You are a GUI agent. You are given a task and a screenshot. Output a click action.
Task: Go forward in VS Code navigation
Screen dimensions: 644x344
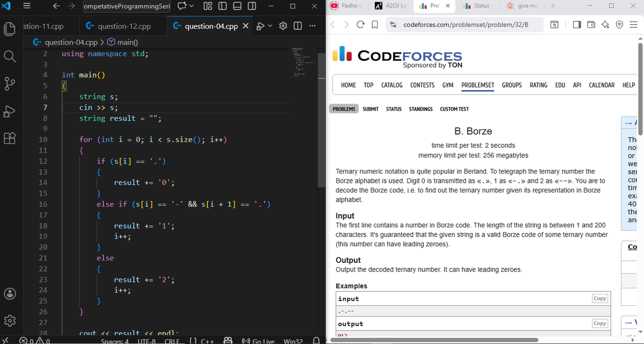[71, 6]
